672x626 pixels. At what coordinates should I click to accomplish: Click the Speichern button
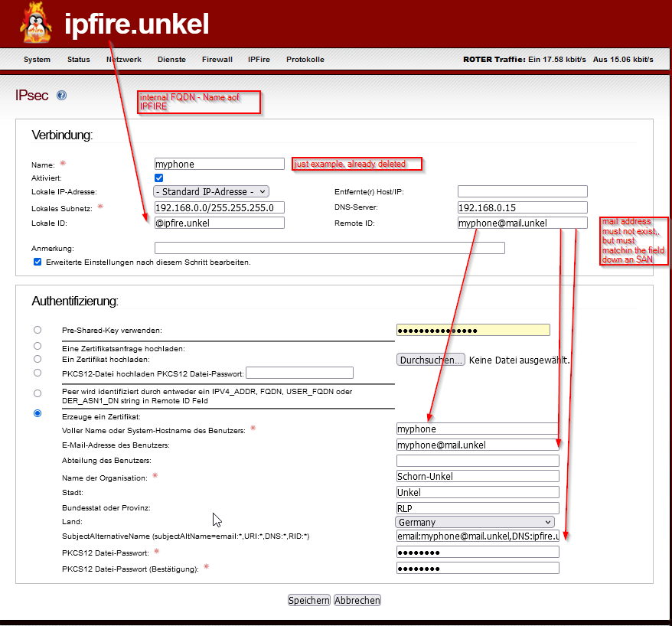309,600
